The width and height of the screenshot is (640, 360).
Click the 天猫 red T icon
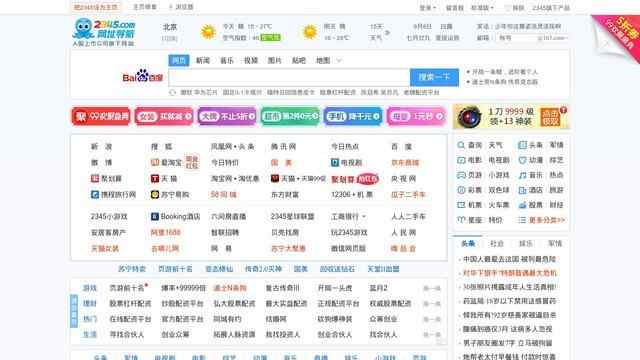coord(155,179)
